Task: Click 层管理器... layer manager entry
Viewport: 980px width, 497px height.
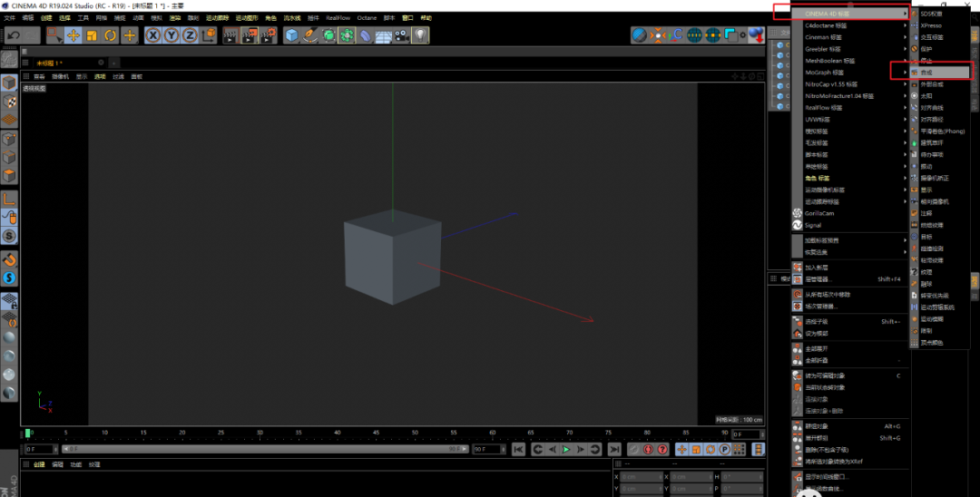Action: point(849,279)
